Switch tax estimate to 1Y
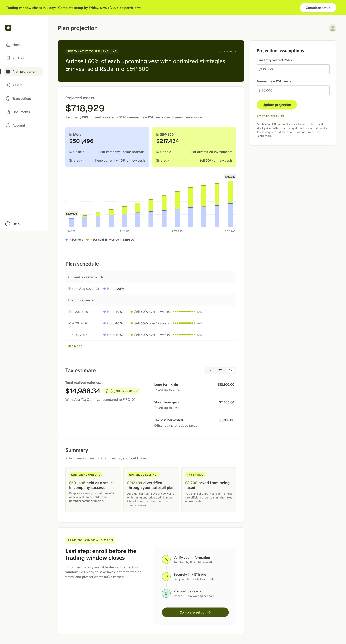The image size is (346, 644). (x=210, y=370)
